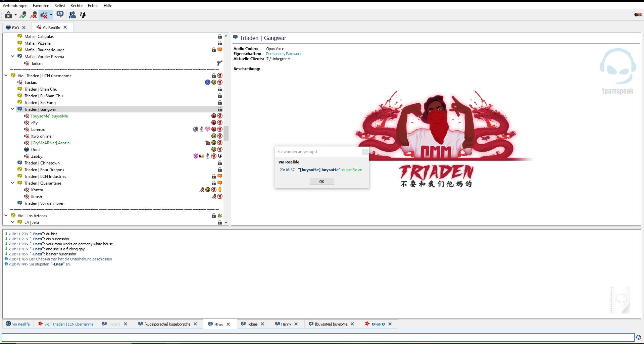Click the lock icon on Mafia | Caligulas row
Screen dimensions: 644x344
click(x=220, y=37)
